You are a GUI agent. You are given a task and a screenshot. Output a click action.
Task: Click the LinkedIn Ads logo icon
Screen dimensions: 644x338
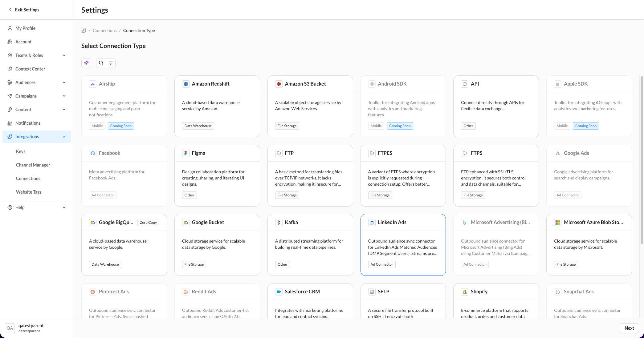point(372,223)
